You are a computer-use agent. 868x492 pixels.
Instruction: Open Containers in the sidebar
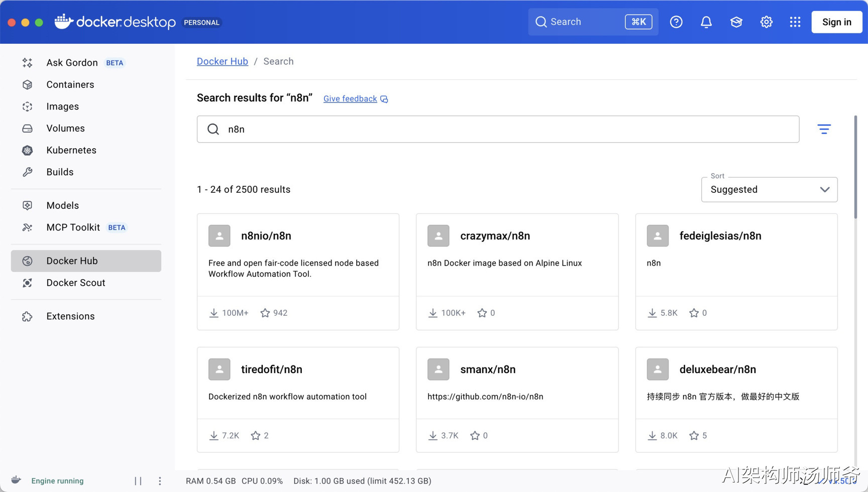[x=70, y=84]
